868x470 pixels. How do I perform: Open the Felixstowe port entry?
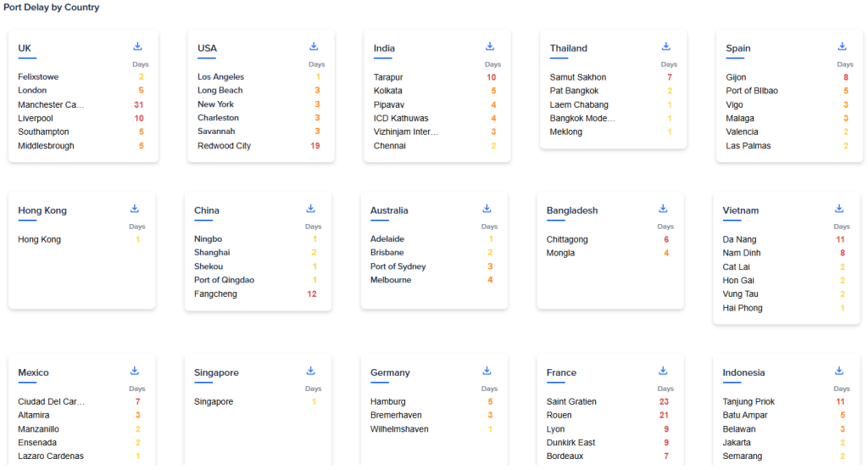(38, 76)
